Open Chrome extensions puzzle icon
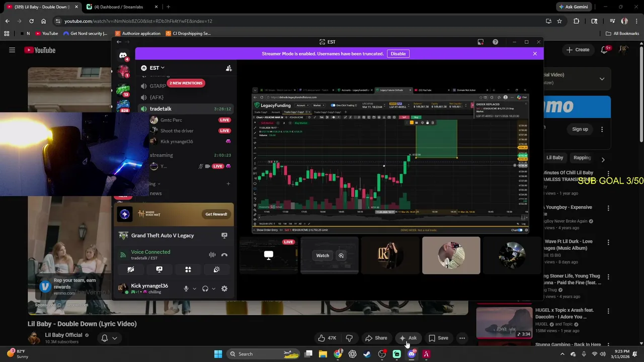This screenshot has width=644, height=362. pos(577,21)
